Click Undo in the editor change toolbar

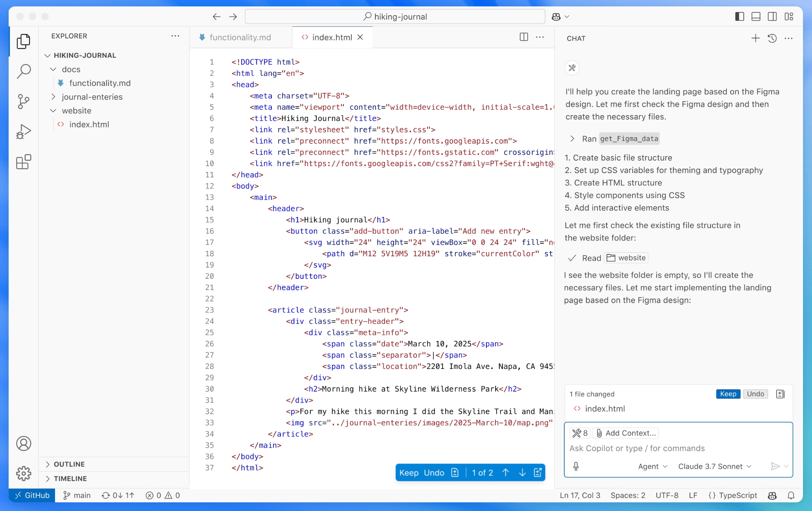point(434,473)
